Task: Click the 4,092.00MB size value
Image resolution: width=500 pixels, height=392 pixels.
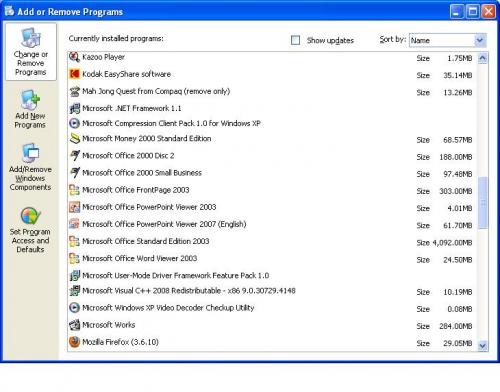Action: pyautogui.click(x=452, y=243)
